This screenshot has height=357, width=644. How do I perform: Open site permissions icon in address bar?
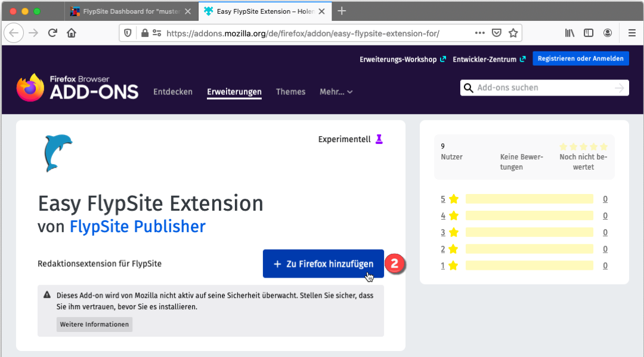[157, 33]
